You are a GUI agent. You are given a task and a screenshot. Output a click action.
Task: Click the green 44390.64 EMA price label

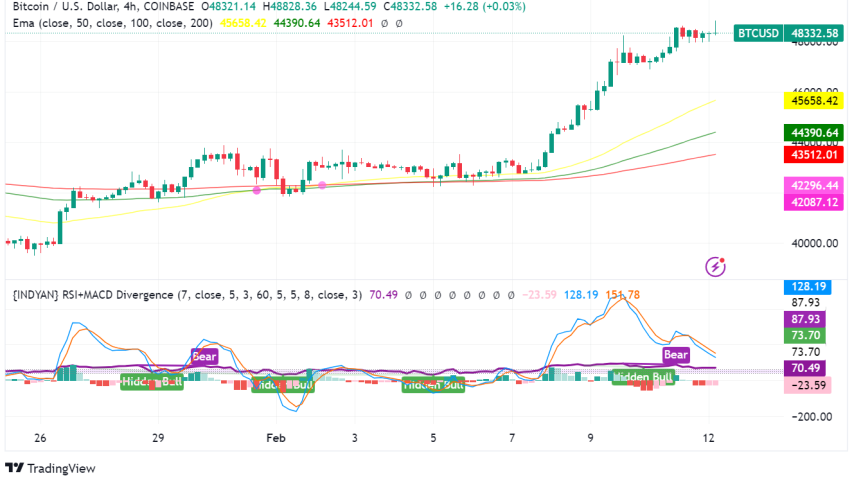(813, 133)
